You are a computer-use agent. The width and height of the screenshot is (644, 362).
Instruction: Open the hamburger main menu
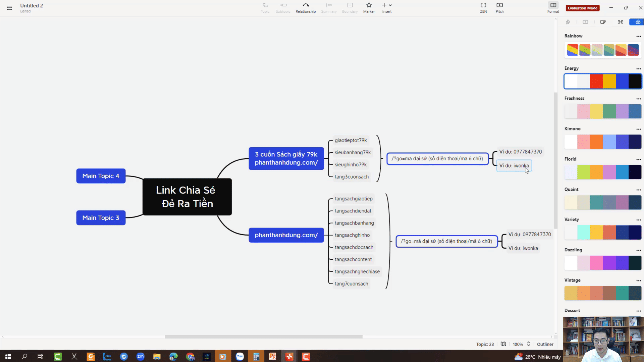pos(9,8)
